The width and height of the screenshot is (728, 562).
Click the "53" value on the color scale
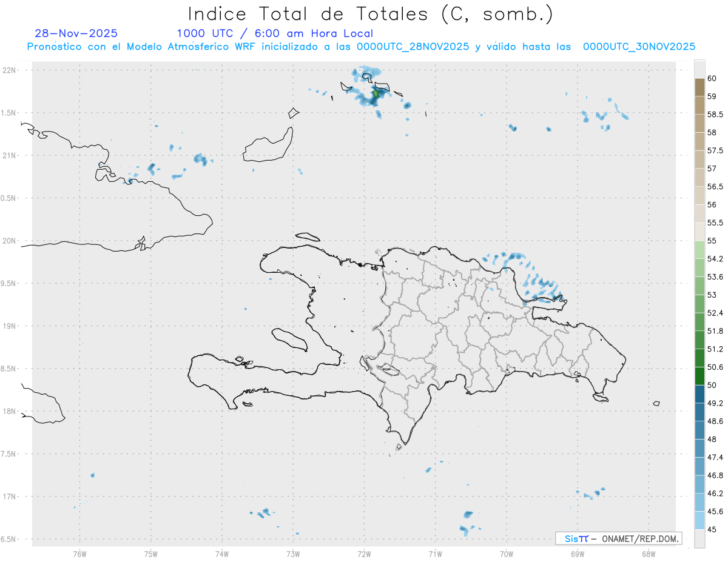pos(712,295)
